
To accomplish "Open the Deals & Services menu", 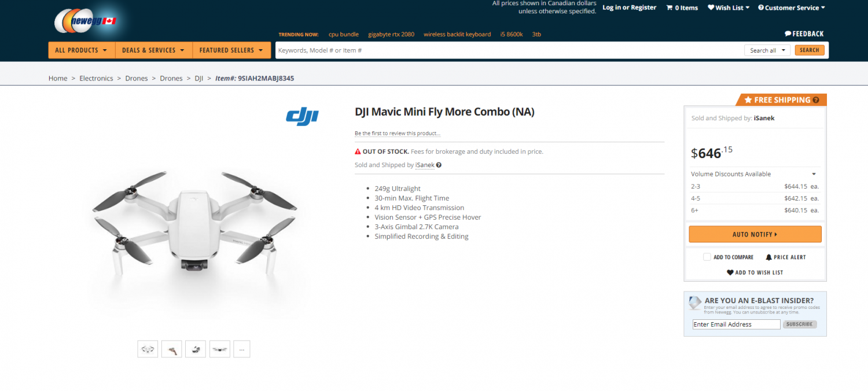I will click(153, 50).
